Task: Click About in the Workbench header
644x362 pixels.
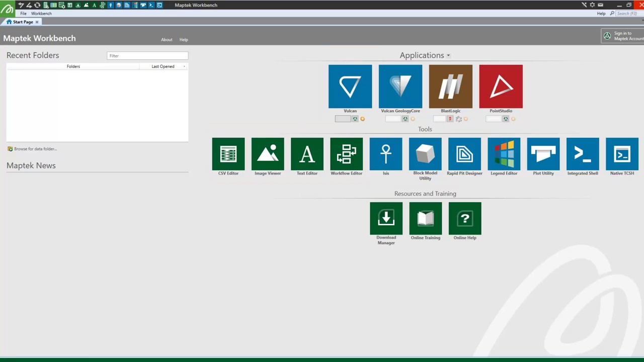Action: [167, 40]
